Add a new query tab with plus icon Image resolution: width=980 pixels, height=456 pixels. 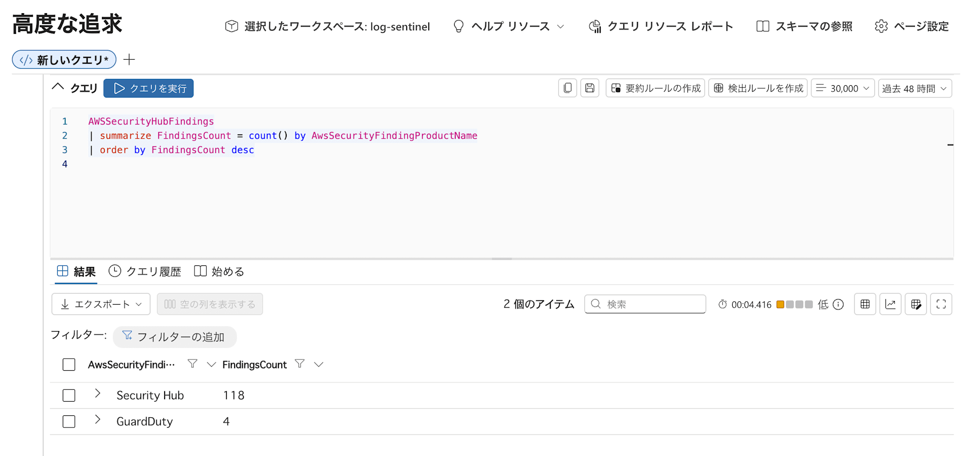point(129,60)
